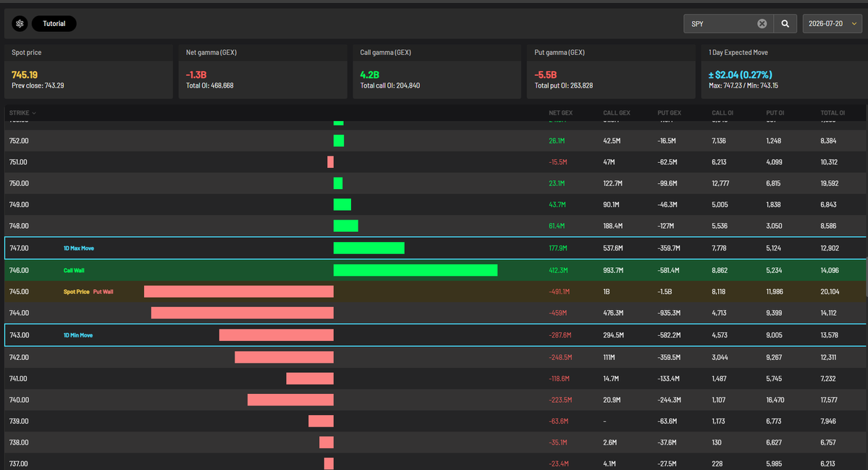The image size is (868, 470).
Task: Click the magnifier search icon
Action: pyautogui.click(x=785, y=24)
